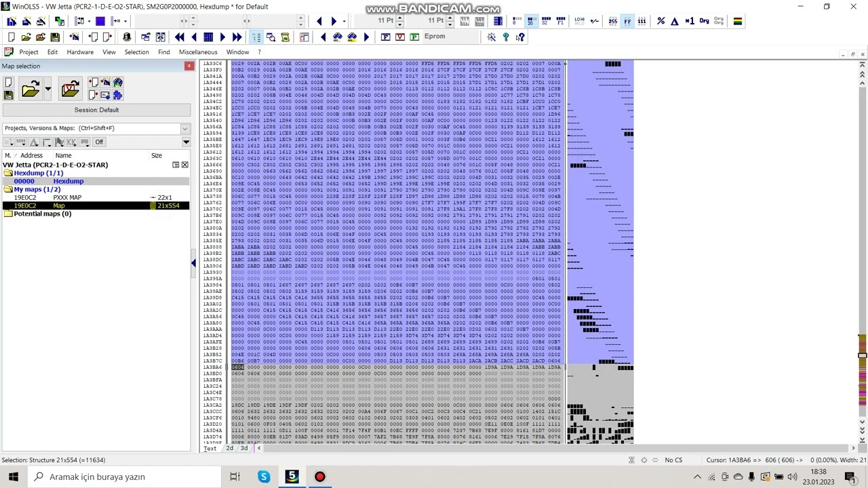Collapse the My maps (1/2) folder
Viewport: 868px width, 488px height.
point(8,189)
